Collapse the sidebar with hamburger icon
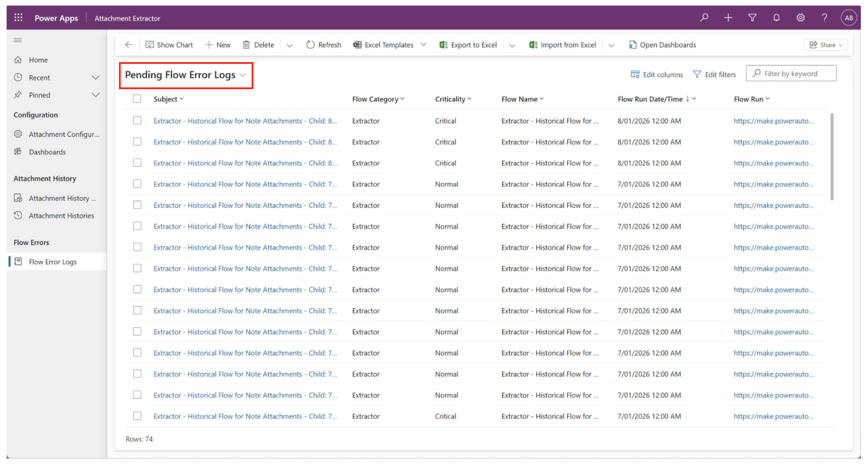This screenshot has width=868, height=464. click(x=18, y=40)
